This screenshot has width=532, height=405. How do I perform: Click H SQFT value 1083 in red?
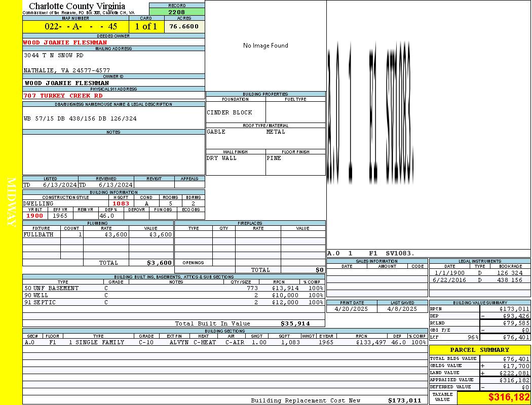coord(121,204)
